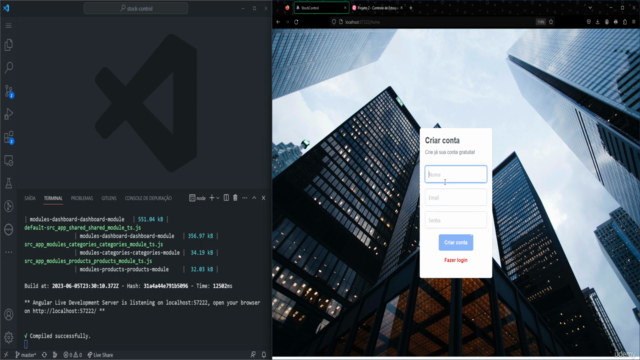Select the node terminal instance label
This screenshot has width=640, height=360.
[198, 198]
